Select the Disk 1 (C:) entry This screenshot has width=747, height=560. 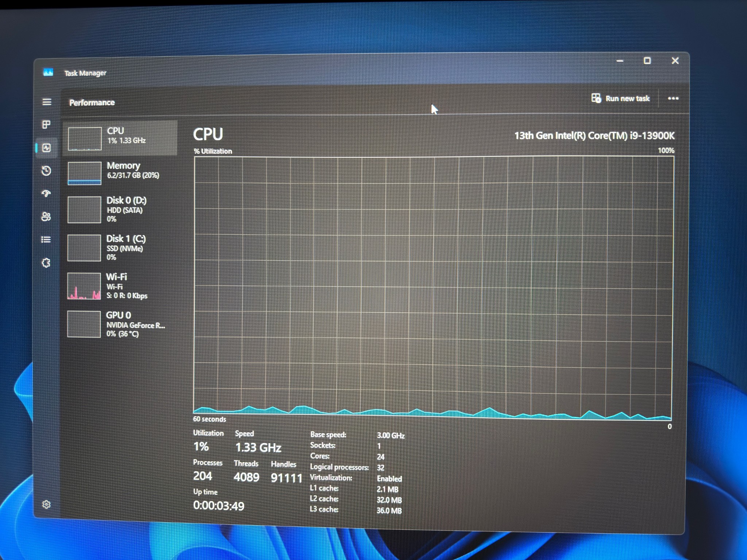click(120, 248)
